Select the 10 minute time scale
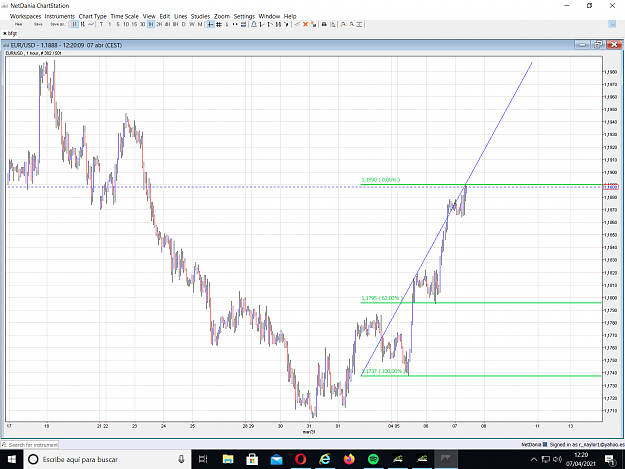625x469 pixels. click(x=126, y=24)
